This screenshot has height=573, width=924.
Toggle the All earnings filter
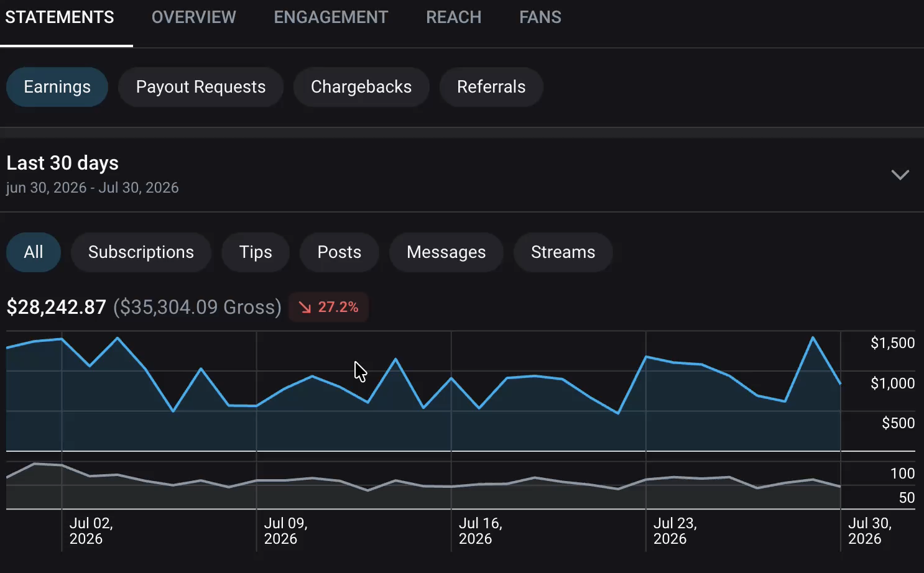[x=34, y=252]
